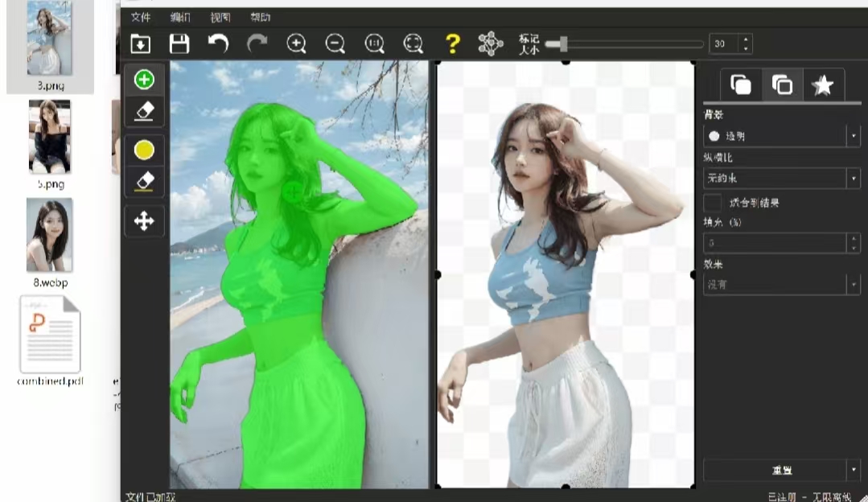Open the 编辑 menu
Image resolution: width=868 pixels, height=502 pixels.
pos(180,17)
